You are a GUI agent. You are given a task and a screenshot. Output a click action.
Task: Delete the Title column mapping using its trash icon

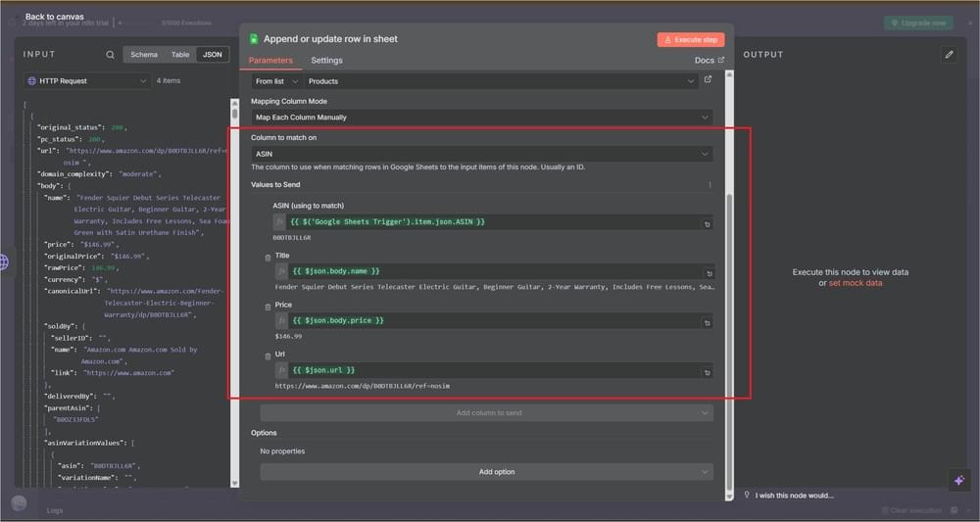pyautogui.click(x=269, y=258)
